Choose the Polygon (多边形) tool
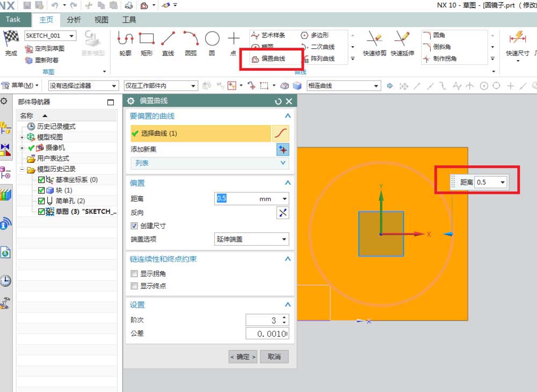Screen dimensions: 537x392 315,35
